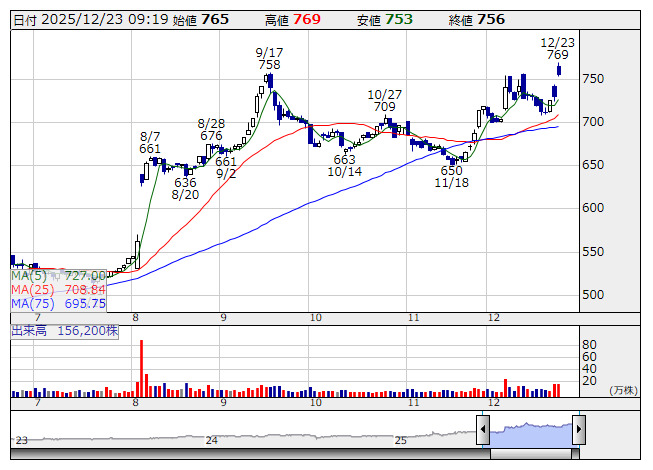Click the 80 volume axis label
Screen dimensions: 653x470
tap(589, 344)
